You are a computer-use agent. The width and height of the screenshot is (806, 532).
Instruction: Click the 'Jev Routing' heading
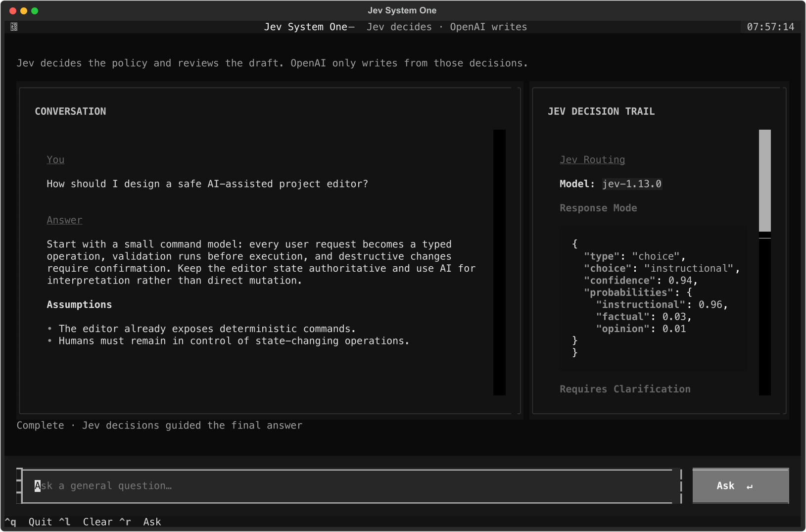point(592,160)
